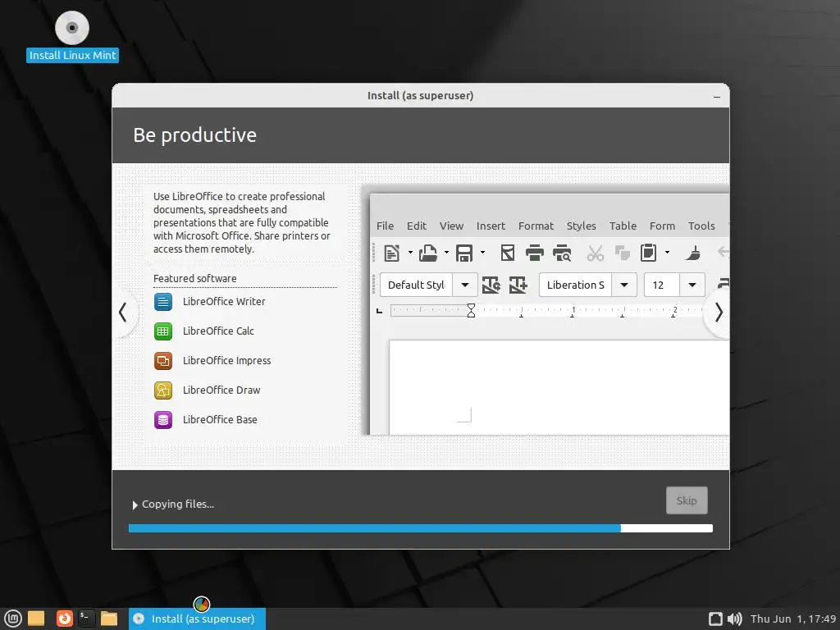The image size is (840, 630).
Task: Click the Print Preview icon
Action: coord(562,253)
